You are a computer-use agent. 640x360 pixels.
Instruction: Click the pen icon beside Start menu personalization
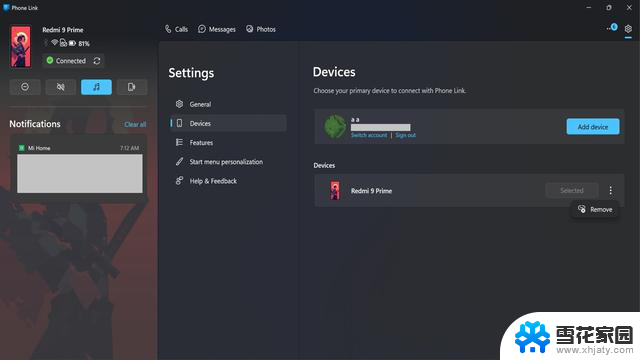179,161
